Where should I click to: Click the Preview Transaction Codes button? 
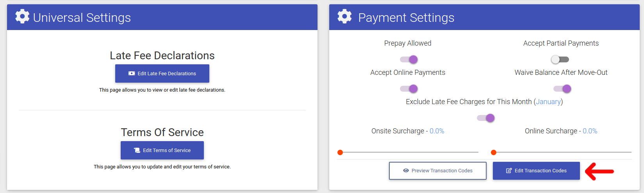pyautogui.click(x=438, y=171)
